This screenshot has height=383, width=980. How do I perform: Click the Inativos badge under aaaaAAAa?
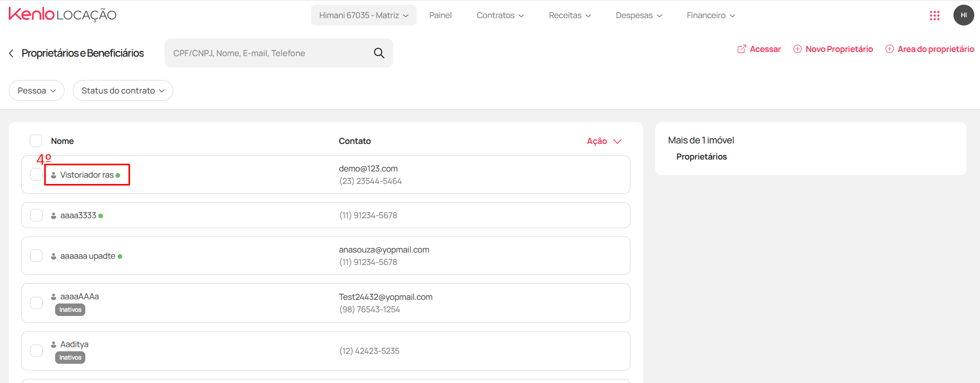coord(70,310)
